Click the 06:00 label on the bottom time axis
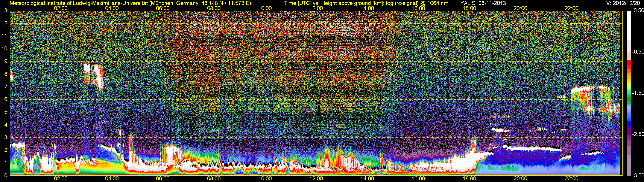The height and width of the screenshot is (182, 644). click(x=163, y=179)
